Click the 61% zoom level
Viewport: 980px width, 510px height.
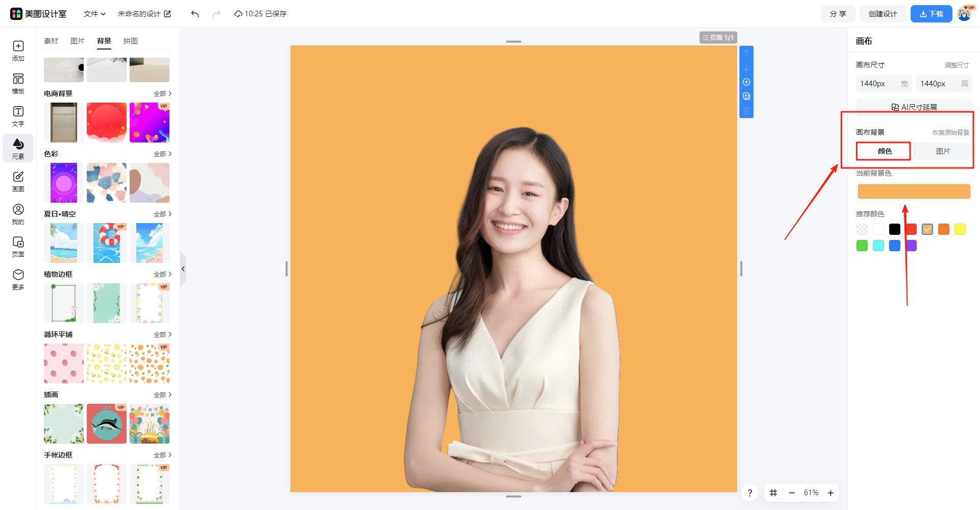pos(811,493)
